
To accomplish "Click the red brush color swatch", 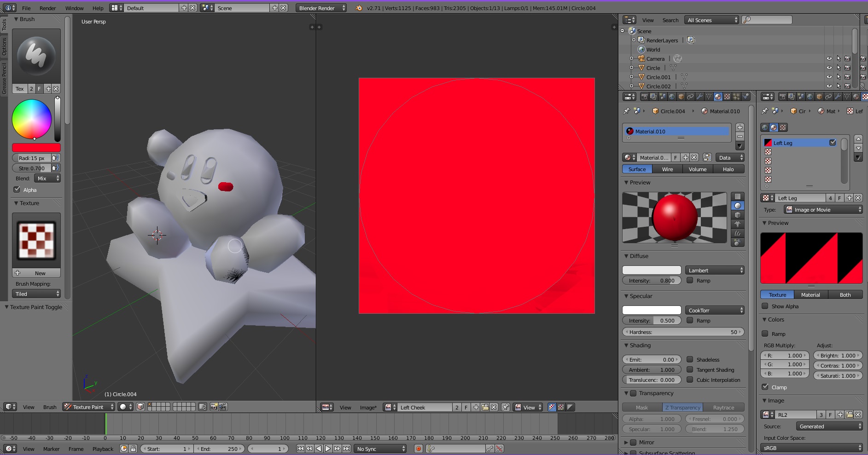I will pos(36,147).
